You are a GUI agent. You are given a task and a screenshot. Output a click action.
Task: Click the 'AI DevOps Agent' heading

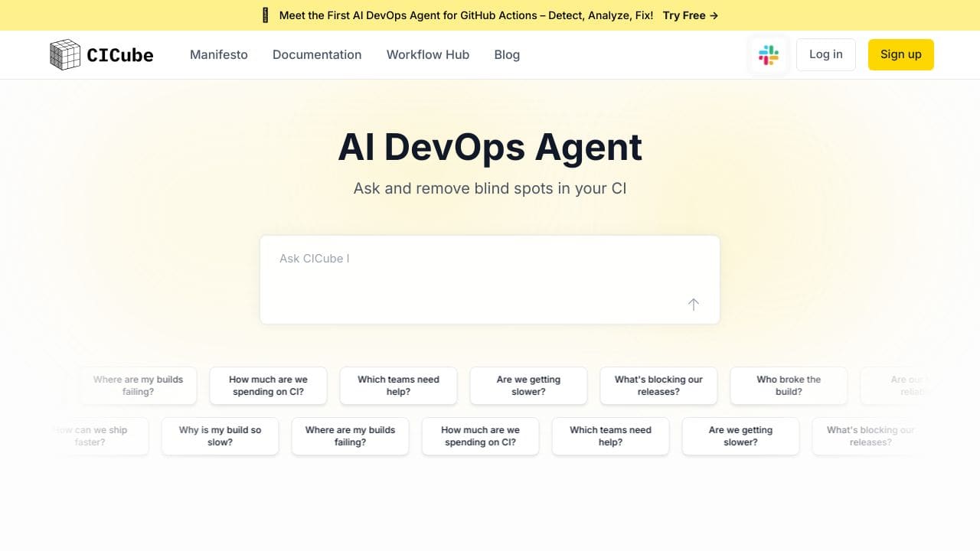tap(490, 147)
